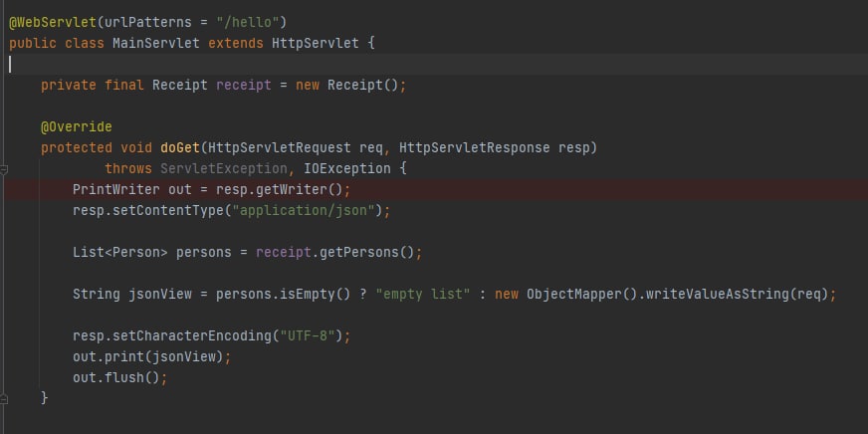Select the "empty list" string literal

(423, 294)
